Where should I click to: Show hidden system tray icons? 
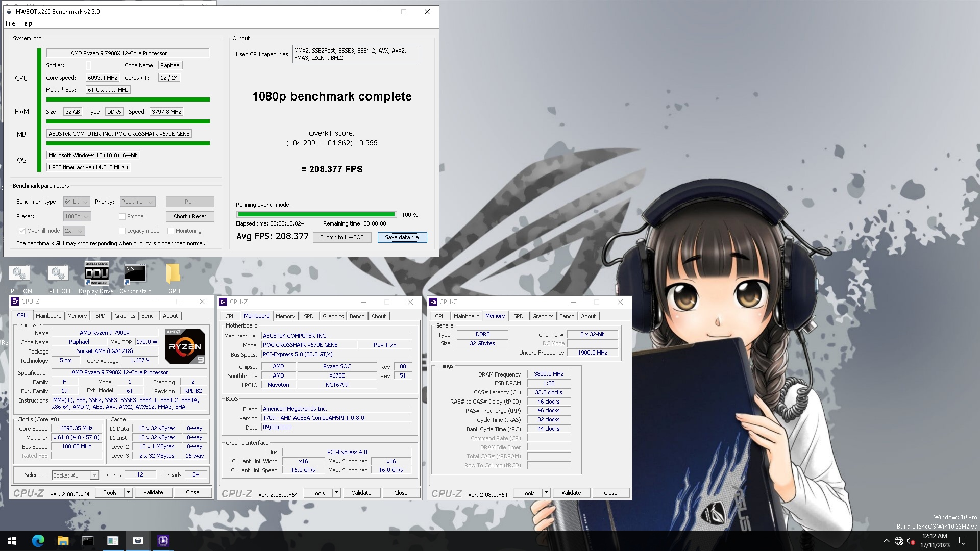pos(886,541)
